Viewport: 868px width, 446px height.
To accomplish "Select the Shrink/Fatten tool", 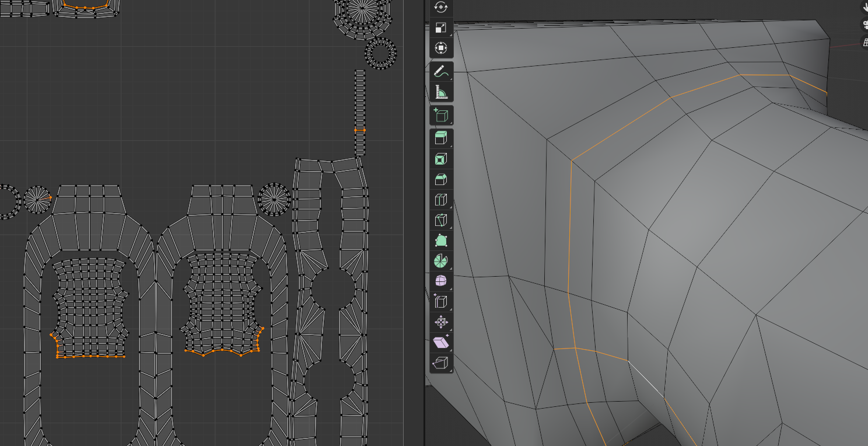I will (442, 322).
